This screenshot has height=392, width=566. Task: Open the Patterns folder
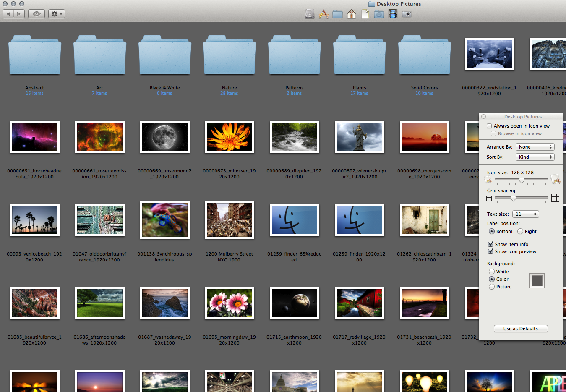pos(295,55)
